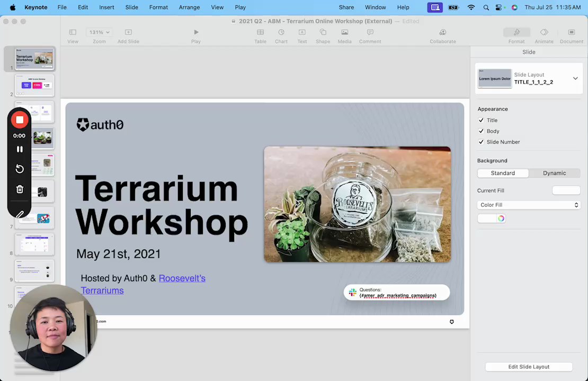The width and height of the screenshot is (588, 381).
Task: Select slide 8 thumbnail in navigator
Action: click(x=34, y=244)
